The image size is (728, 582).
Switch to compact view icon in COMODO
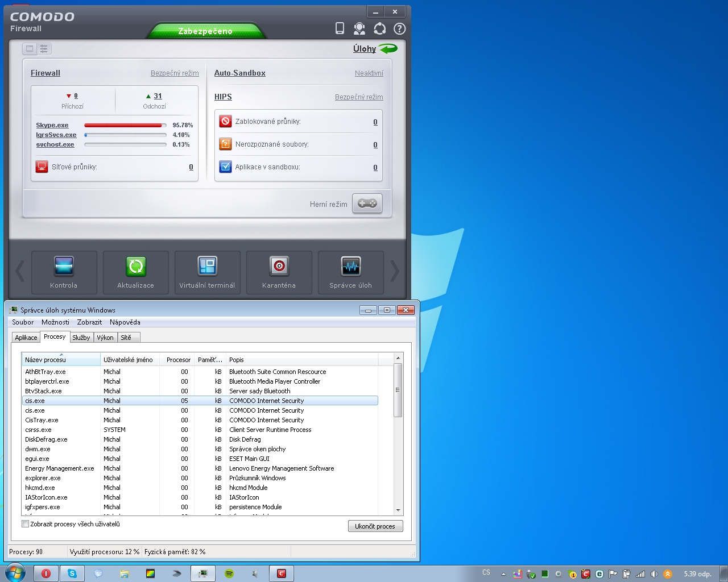coord(30,49)
